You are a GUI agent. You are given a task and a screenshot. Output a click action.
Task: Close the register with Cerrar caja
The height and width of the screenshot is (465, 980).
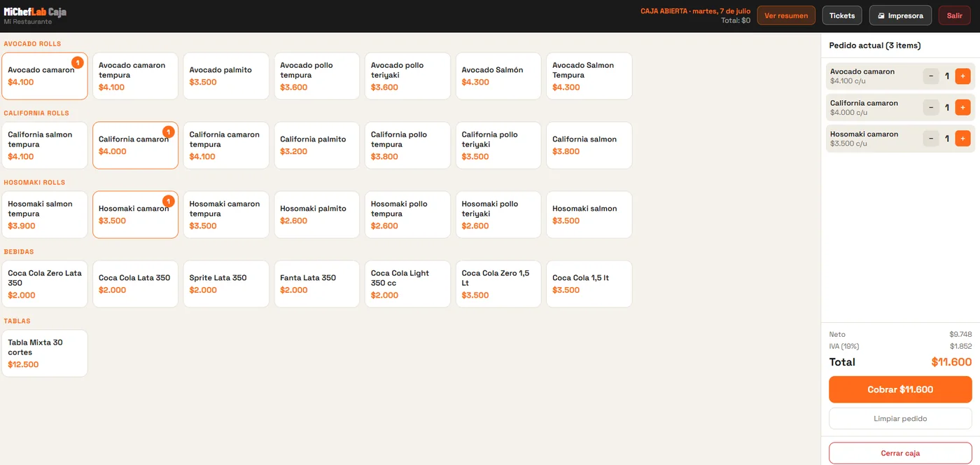click(900, 453)
